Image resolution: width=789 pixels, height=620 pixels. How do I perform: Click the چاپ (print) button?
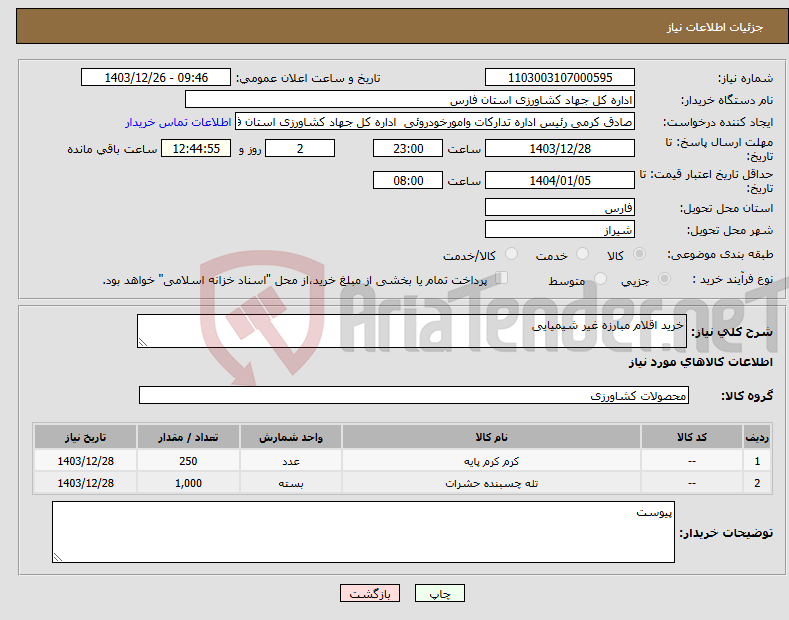[439, 593]
